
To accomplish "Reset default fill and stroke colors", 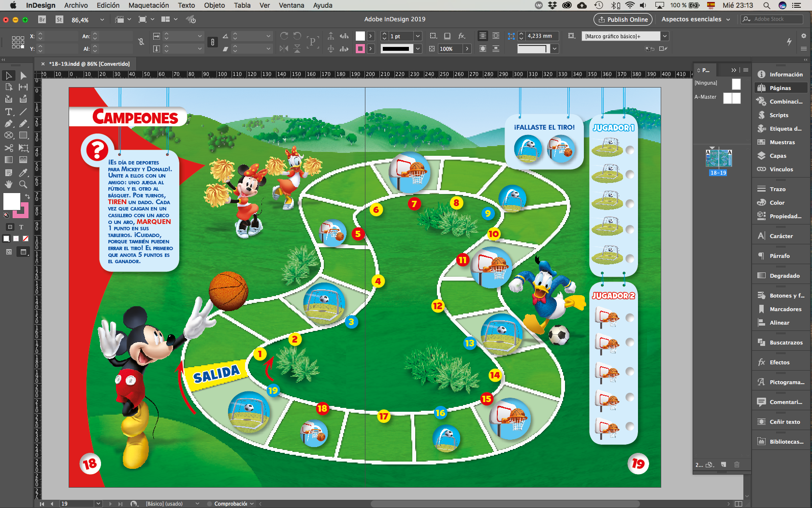I will pyautogui.click(x=6, y=215).
